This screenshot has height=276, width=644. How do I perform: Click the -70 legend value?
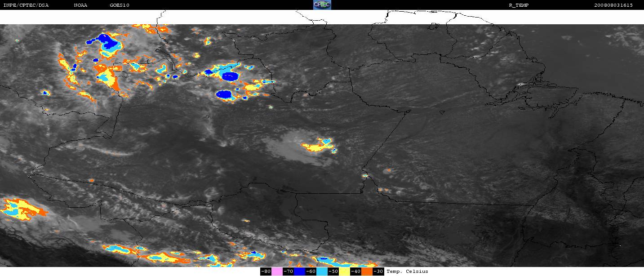coord(288,272)
